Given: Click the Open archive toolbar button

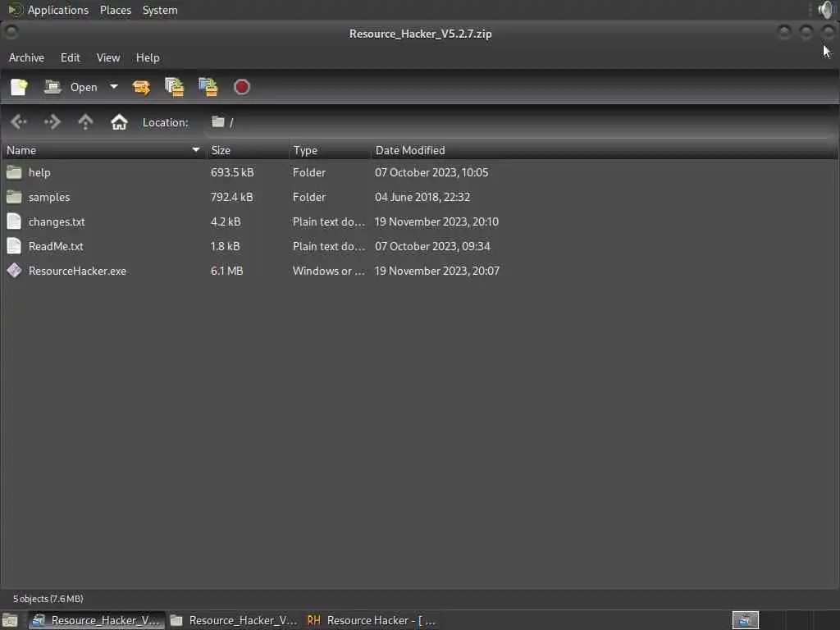Looking at the screenshot, I should point(71,87).
